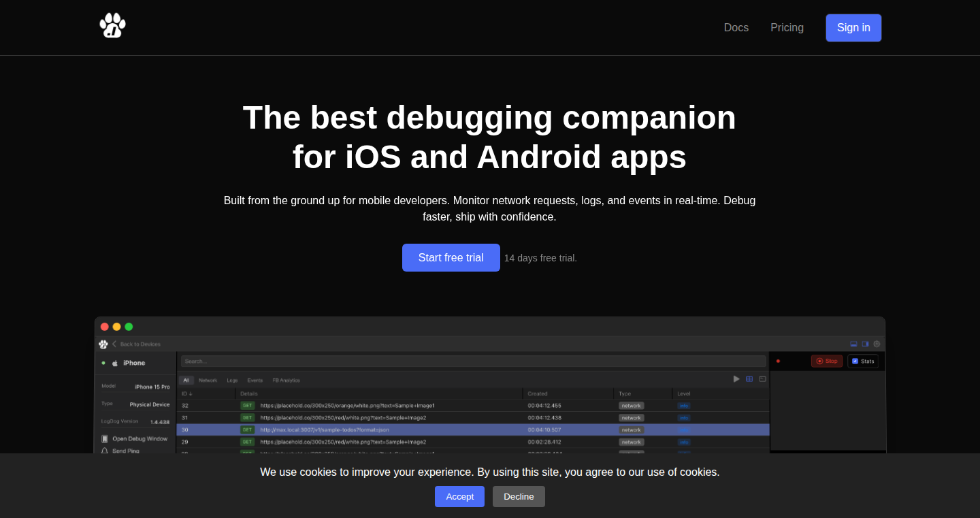Image resolution: width=980 pixels, height=518 pixels.
Task: Click the network tag in row 32
Action: 632,406
